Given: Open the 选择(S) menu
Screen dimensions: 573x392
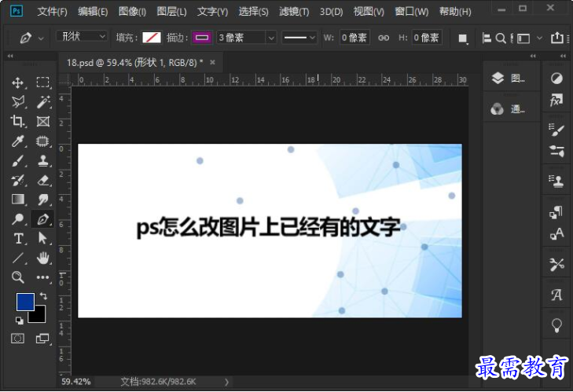Looking at the screenshot, I should (254, 12).
